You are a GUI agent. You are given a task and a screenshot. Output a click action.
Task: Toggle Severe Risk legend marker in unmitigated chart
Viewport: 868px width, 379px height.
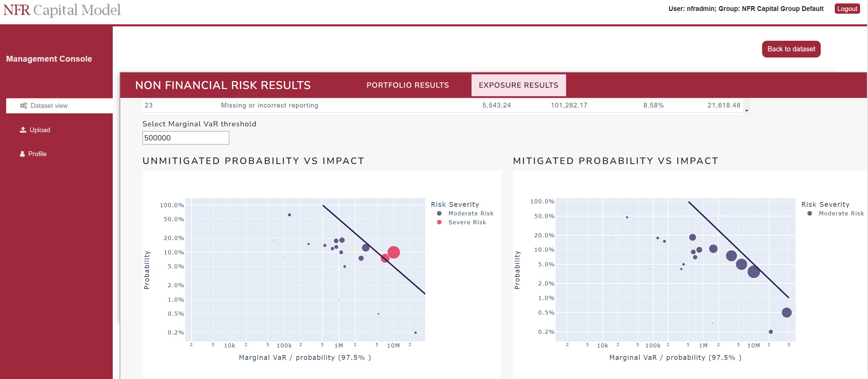tap(439, 222)
